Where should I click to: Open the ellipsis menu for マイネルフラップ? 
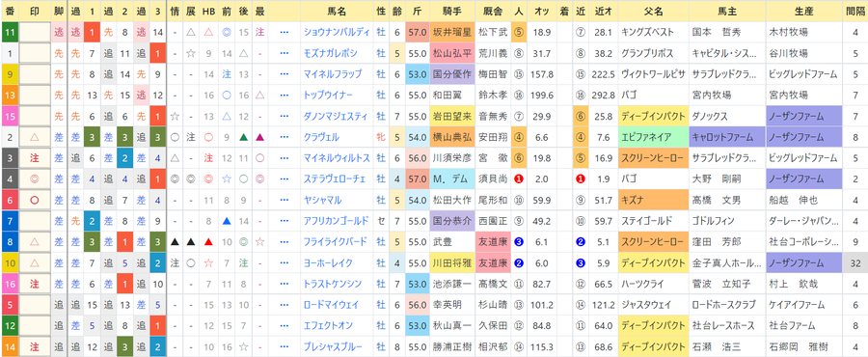pyautogui.click(x=285, y=74)
